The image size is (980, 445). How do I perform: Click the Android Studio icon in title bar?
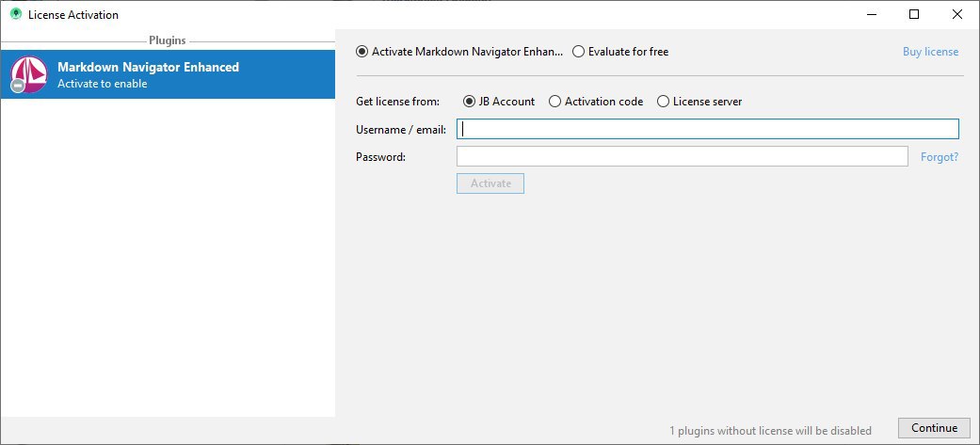tap(16, 14)
